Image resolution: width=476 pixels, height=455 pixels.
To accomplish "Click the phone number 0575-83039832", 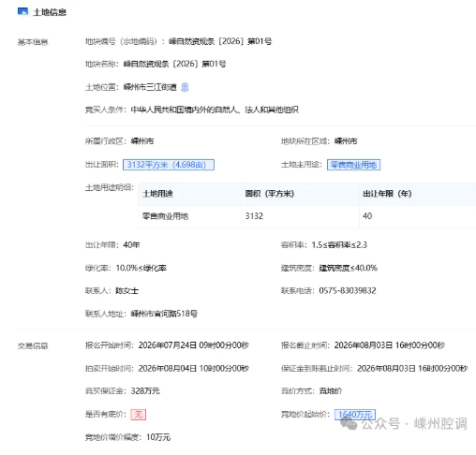I will coord(348,291).
